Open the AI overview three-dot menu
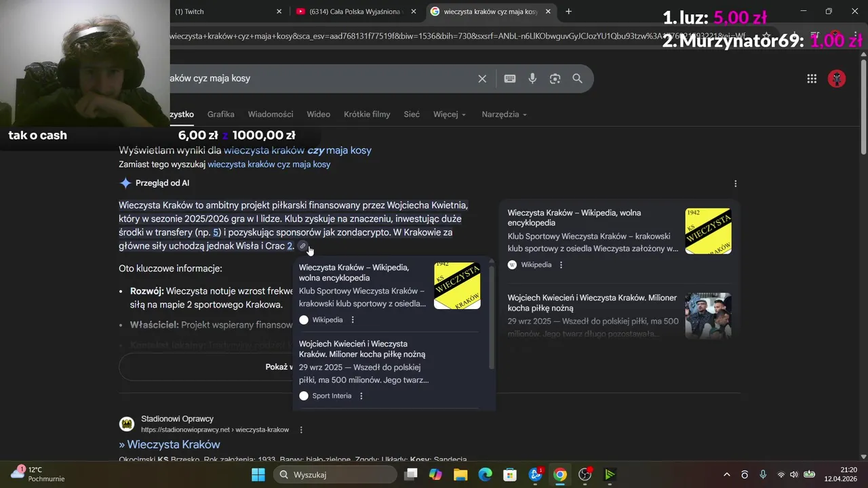 pos(735,183)
